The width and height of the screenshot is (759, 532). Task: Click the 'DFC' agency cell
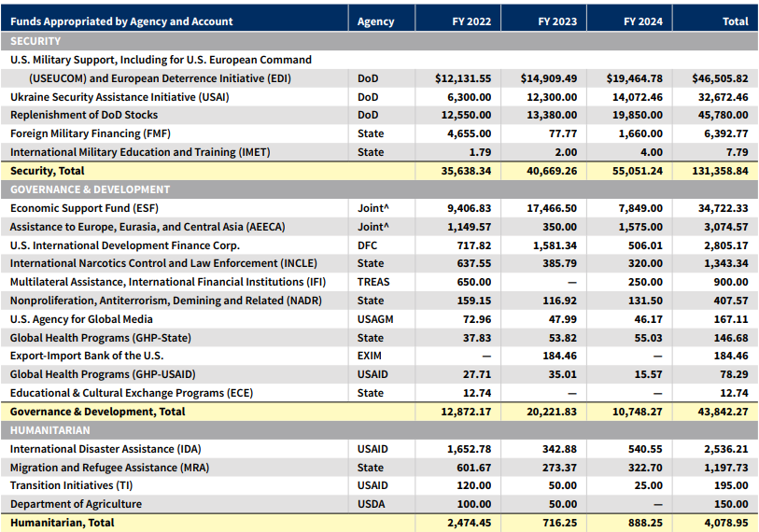(367, 245)
